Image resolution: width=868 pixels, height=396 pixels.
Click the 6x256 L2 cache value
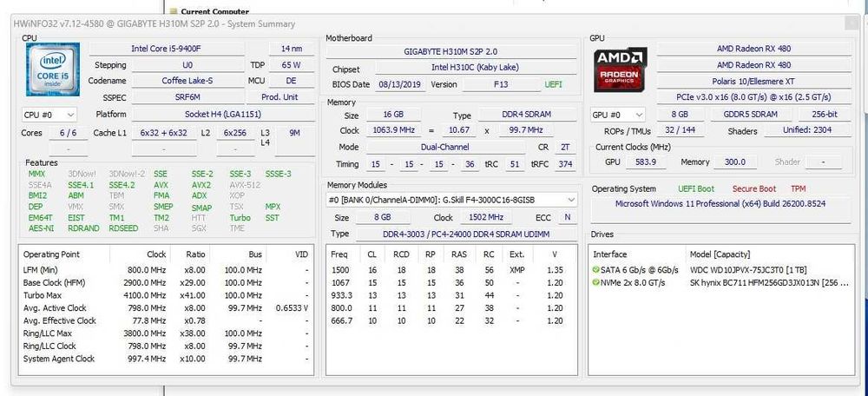(x=235, y=133)
